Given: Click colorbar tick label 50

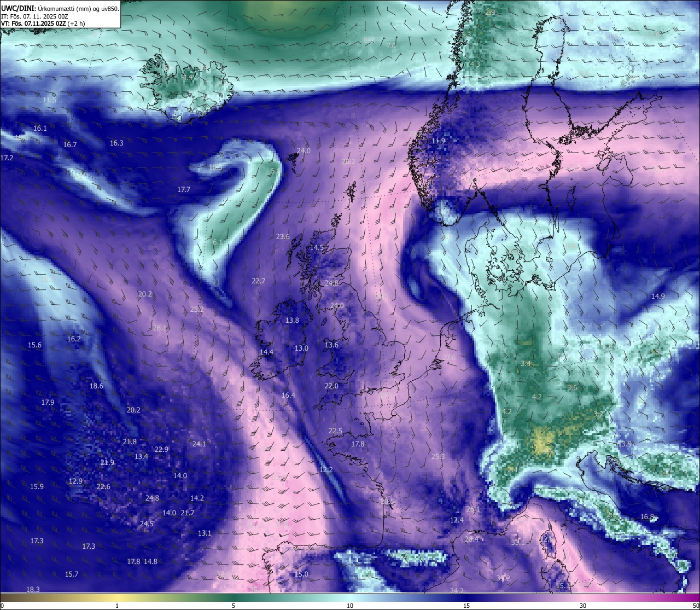Looking at the screenshot, I should click(696, 606).
